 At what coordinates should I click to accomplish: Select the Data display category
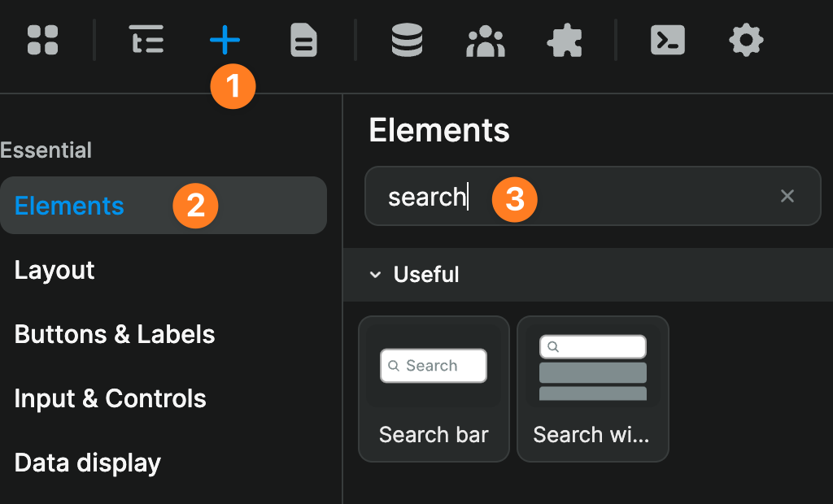pyautogui.click(x=87, y=463)
